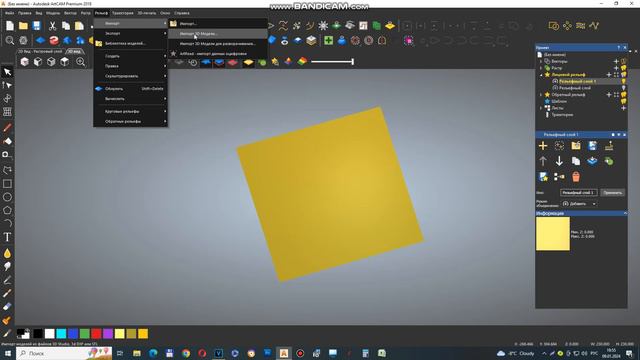
Task: Pick the red color swatch
Action: 96,334
